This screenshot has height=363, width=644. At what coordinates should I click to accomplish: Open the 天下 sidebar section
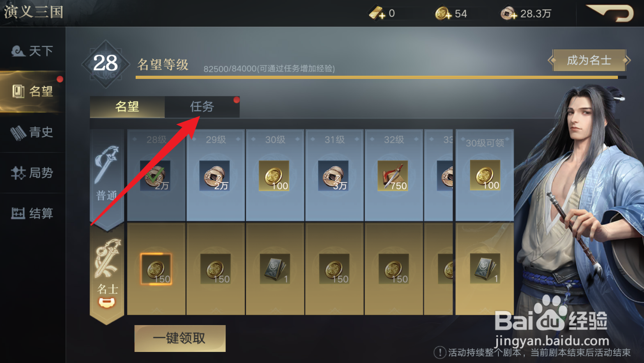point(33,51)
